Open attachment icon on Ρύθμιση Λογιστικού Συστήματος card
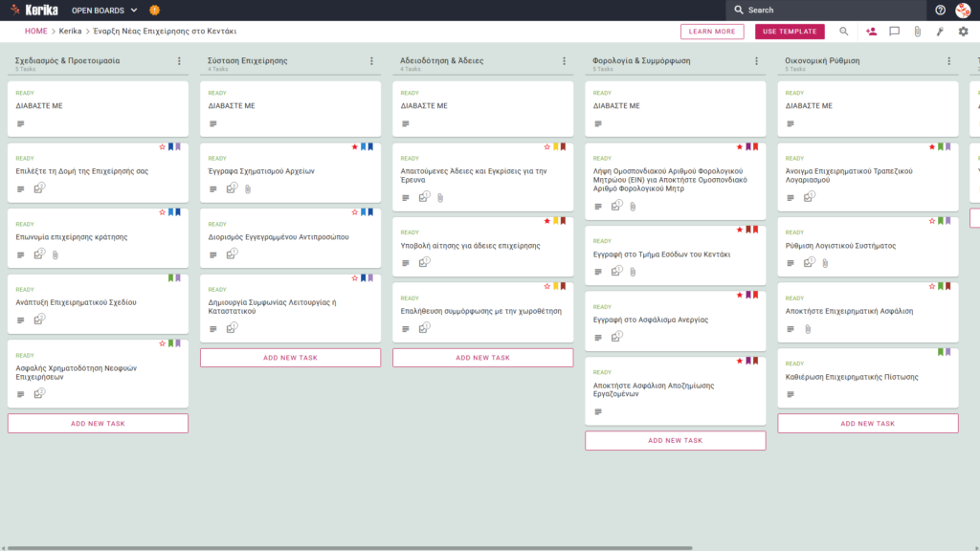 coord(826,263)
